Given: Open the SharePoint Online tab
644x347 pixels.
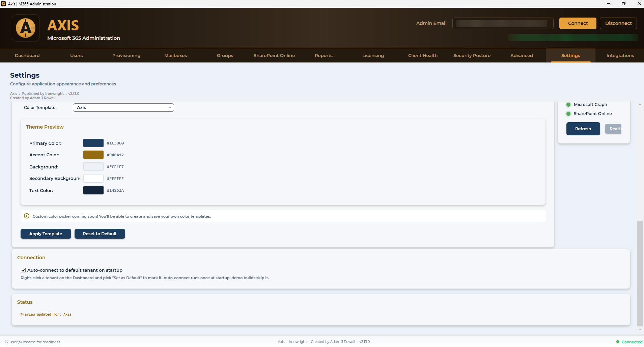Looking at the screenshot, I should pyautogui.click(x=274, y=55).
